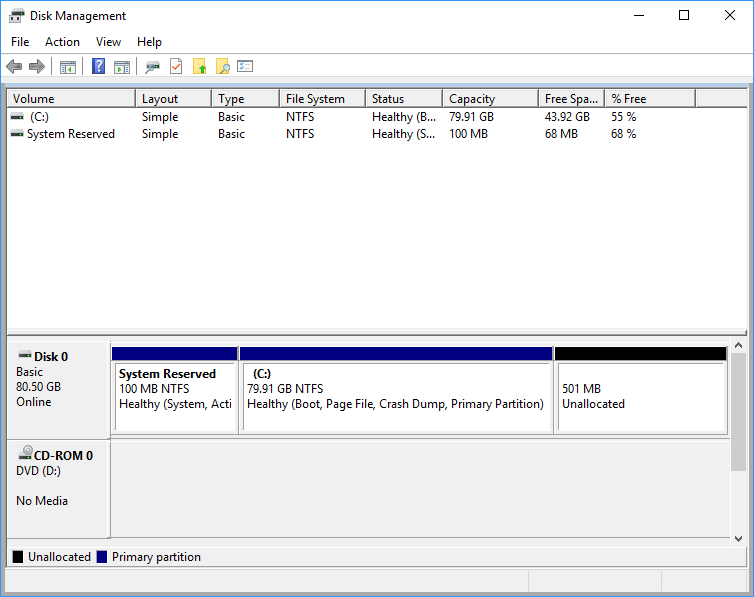Open the Help menu
The image size is (754, 597).
coord(149,42)
